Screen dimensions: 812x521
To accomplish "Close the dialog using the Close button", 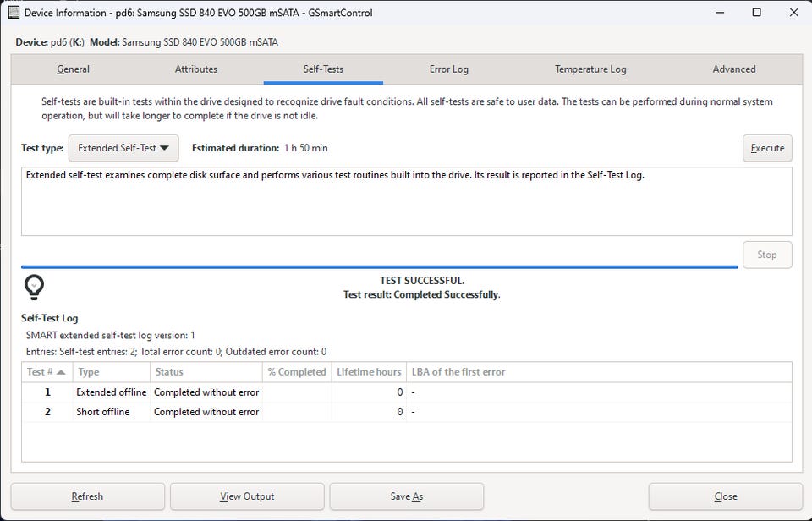I will pyautogui.click(x=726, y=496).
